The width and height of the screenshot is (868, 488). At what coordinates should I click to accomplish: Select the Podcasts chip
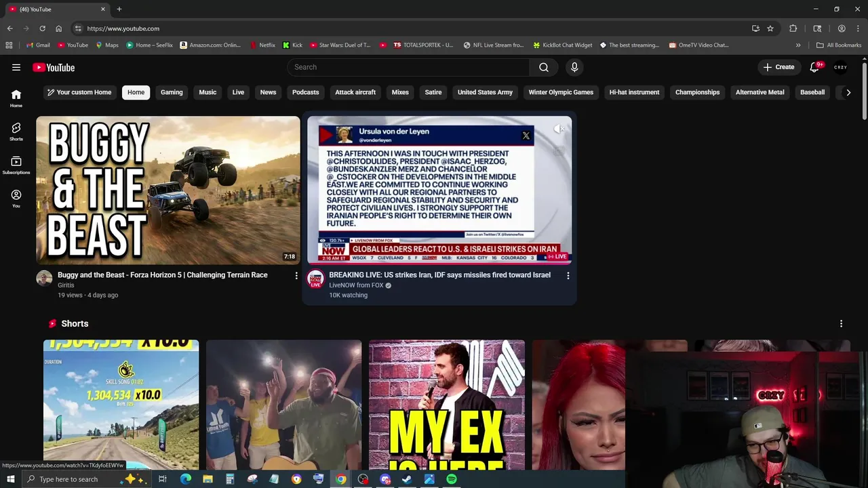click(x=306, y=92)
